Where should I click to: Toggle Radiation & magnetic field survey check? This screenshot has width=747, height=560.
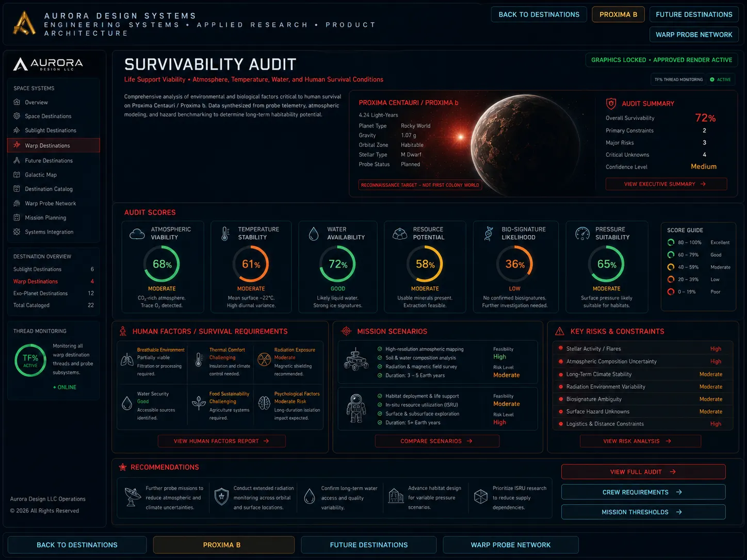click(380, 367)
